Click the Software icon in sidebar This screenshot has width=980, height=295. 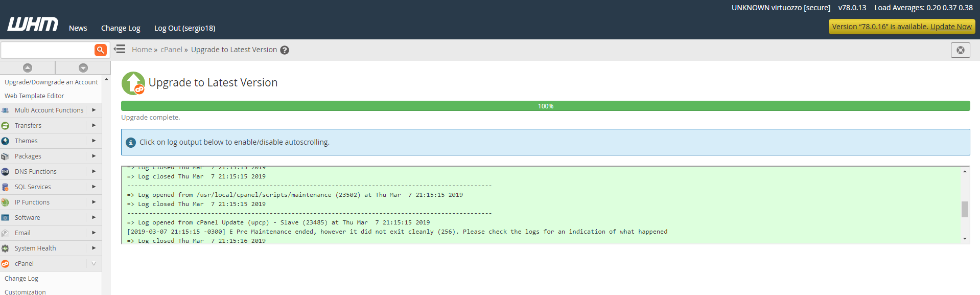5,218
